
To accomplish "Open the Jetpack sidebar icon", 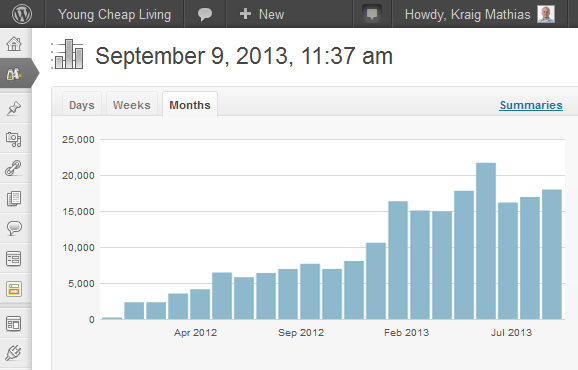I will tap(14, 74).
